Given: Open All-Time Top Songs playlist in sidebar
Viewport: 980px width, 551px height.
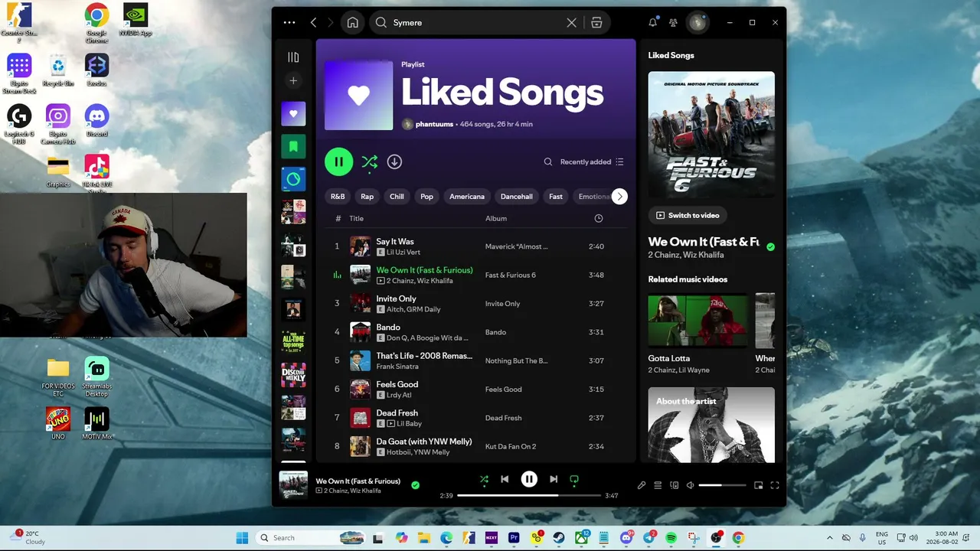Looking at the screenshot, I should [293, 342].
